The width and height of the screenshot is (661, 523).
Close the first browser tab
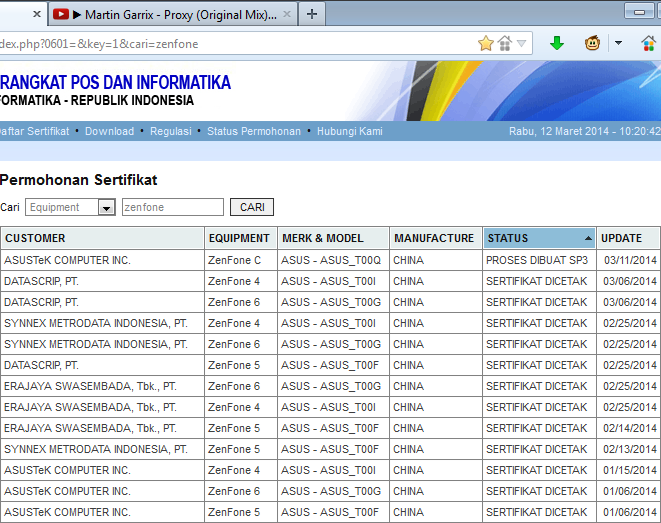pos(37,14)
